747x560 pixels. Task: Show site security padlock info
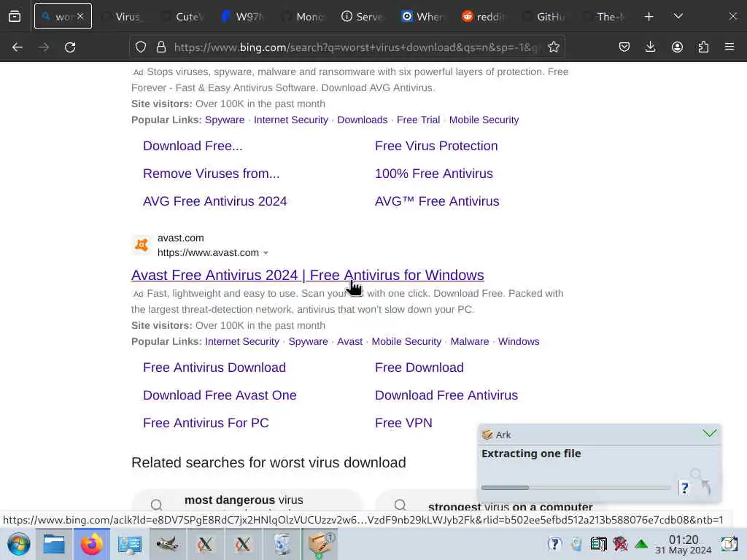tap(161, 47)
